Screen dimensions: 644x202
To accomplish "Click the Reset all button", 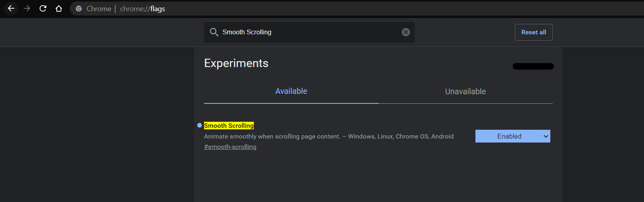I will coord(534,32).
